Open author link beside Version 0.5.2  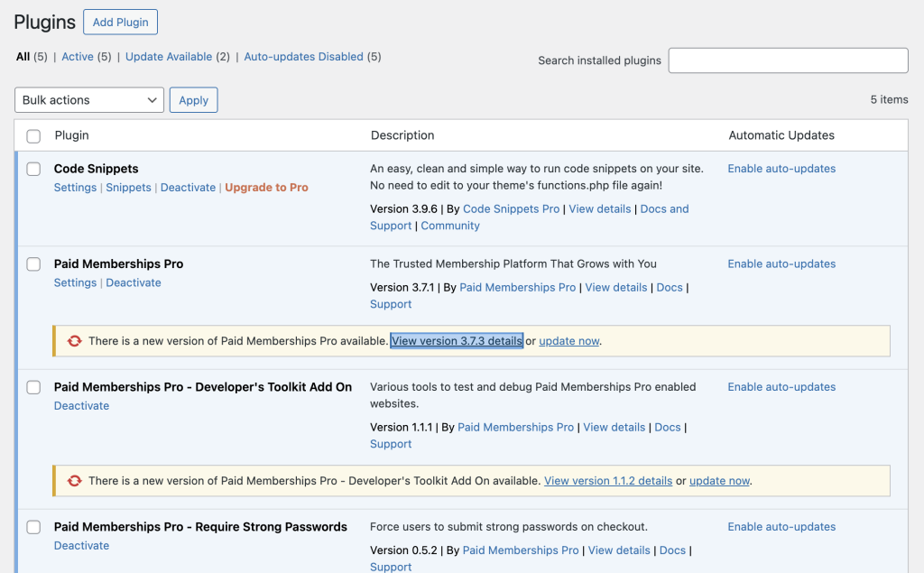coord(521,550)
